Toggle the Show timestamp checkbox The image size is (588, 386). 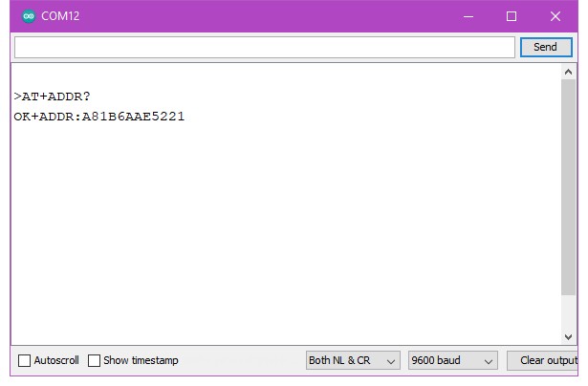pyautogui.click(x=95, y=361)
